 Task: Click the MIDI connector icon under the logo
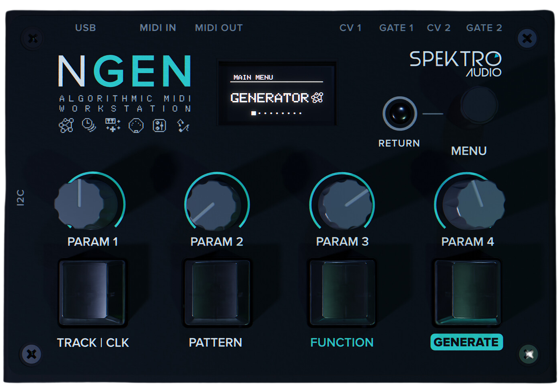[x=136, y=126]
